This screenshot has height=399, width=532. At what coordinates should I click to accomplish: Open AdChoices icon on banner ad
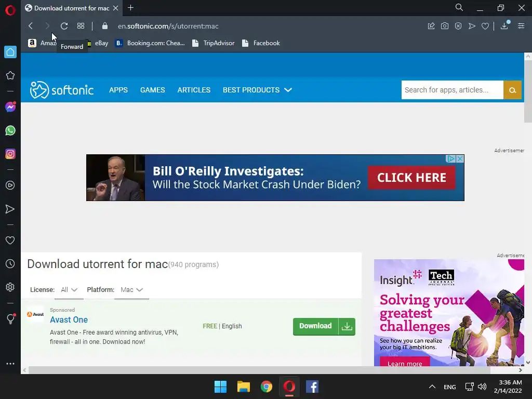point(450,159)
